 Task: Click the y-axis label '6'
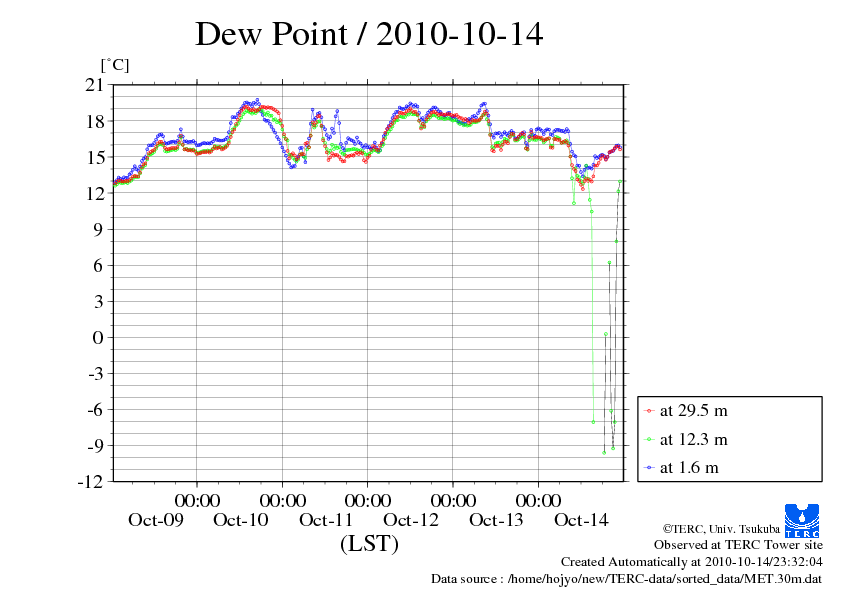click(x=98, y=265)
